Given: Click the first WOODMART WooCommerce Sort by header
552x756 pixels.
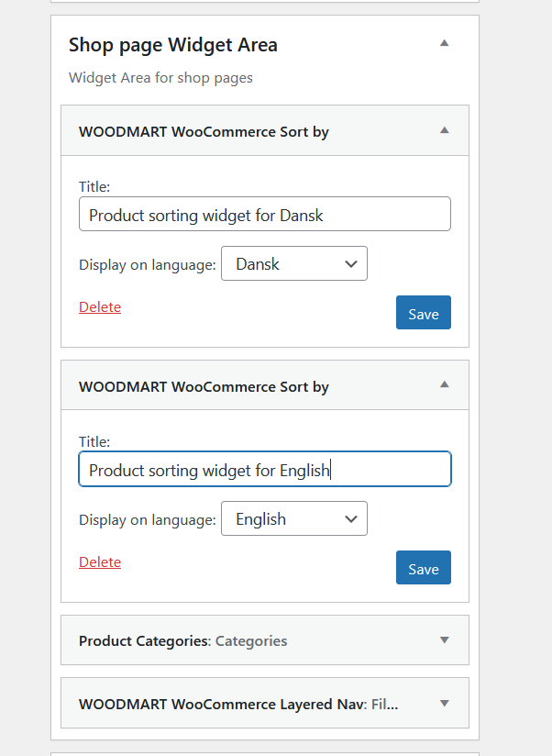Looking at the screenshot, I should (265, 130).
